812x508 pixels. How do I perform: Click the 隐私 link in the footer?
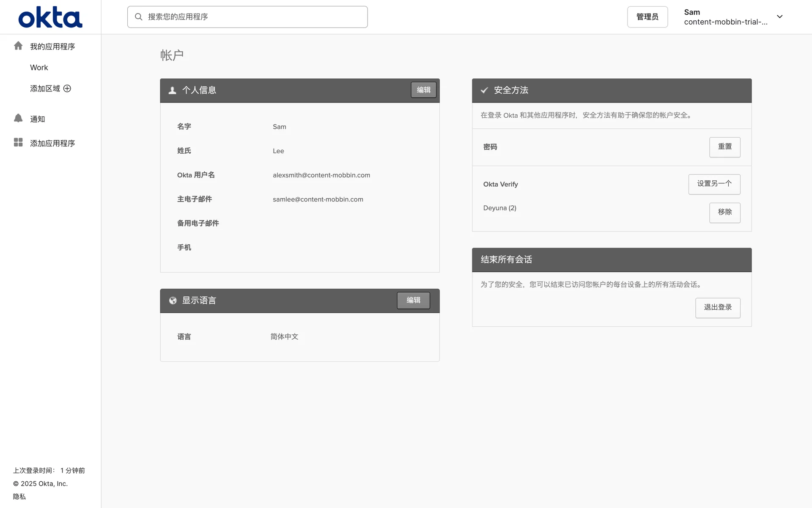pos(19,497)
